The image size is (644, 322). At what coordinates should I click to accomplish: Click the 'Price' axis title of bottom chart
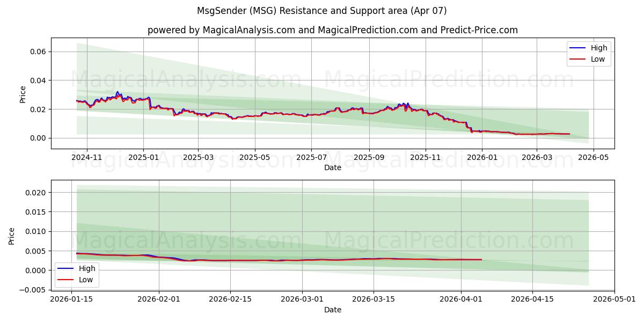(x=12, y=236)
